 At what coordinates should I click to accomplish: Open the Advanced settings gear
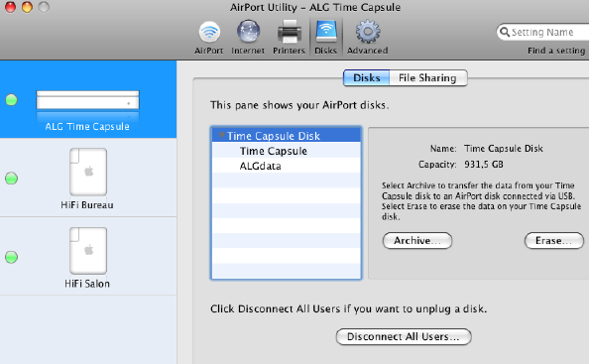click(x=367, y=38)
